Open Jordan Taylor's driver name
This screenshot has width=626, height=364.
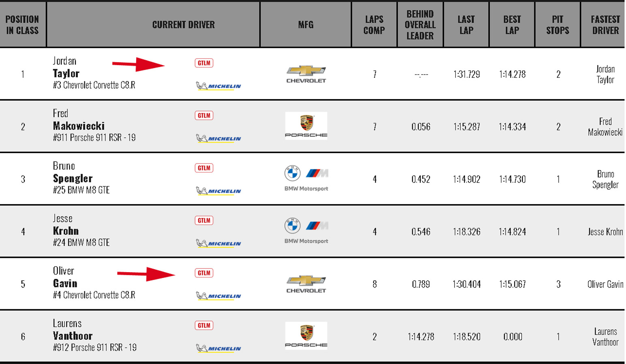click(x=66, y=68)
